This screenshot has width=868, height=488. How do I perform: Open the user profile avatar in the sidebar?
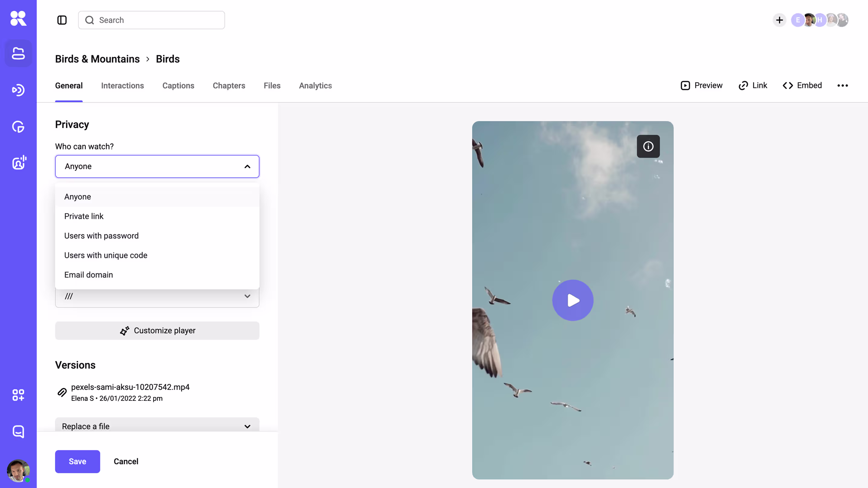(x=18, y=470)
